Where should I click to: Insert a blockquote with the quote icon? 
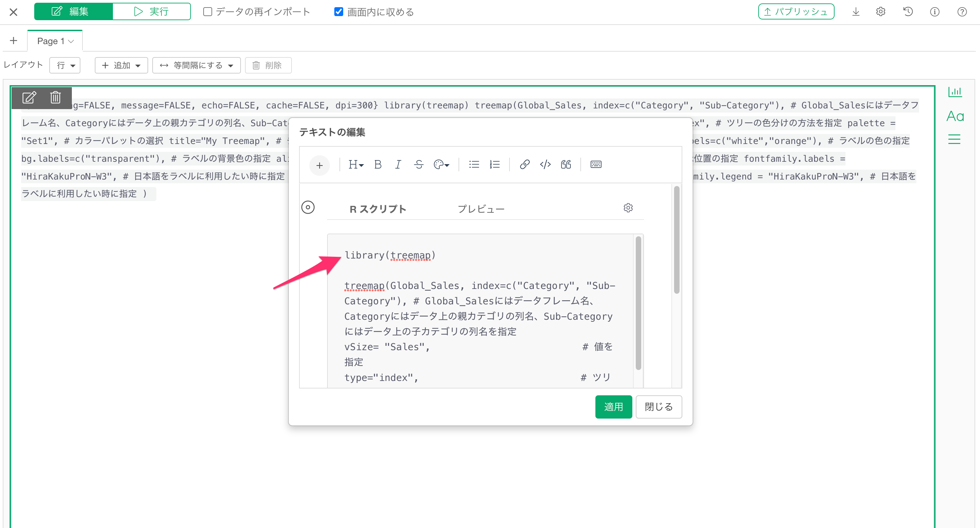click(566, 164)
